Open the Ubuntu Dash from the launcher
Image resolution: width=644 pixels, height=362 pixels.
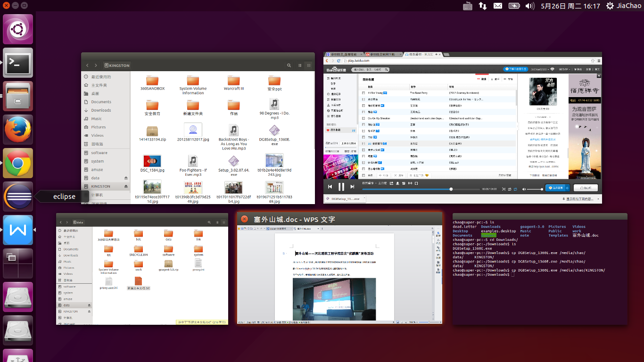click(x=18, y=29)
